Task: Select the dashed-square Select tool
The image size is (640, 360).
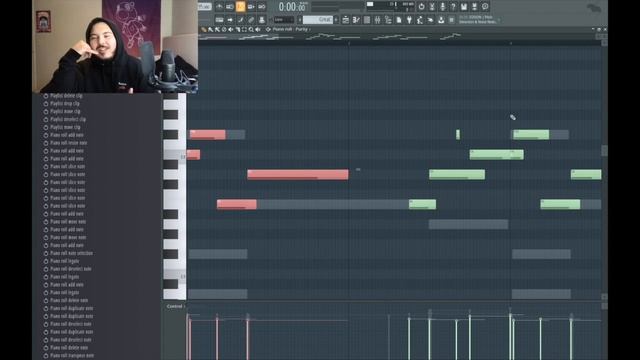Action: click(x=244, y=29)
